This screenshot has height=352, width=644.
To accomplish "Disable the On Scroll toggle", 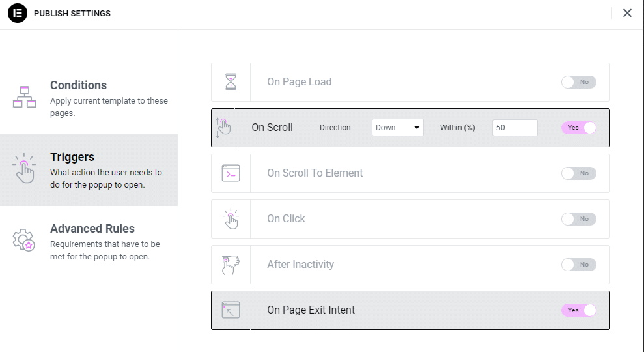I will point(579,128).
